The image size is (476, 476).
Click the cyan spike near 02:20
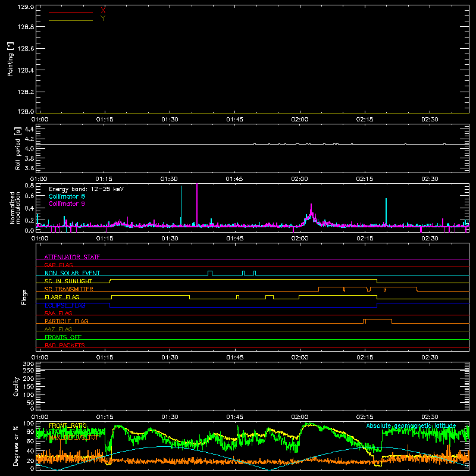[x=386, y=212]
